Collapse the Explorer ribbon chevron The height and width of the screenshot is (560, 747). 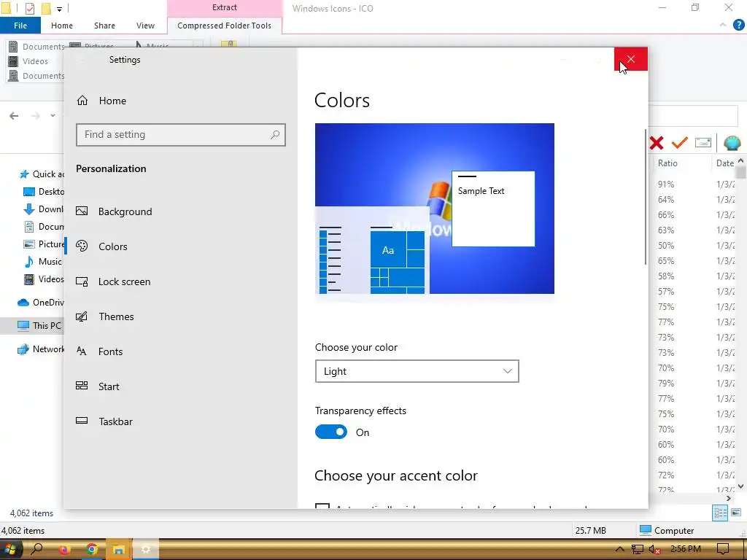tap(723, 26)
